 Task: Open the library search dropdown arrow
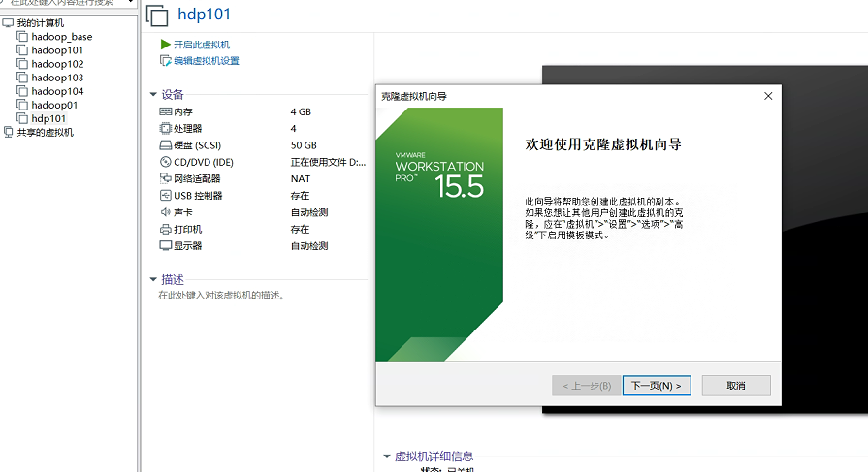[x=131, y=2]
